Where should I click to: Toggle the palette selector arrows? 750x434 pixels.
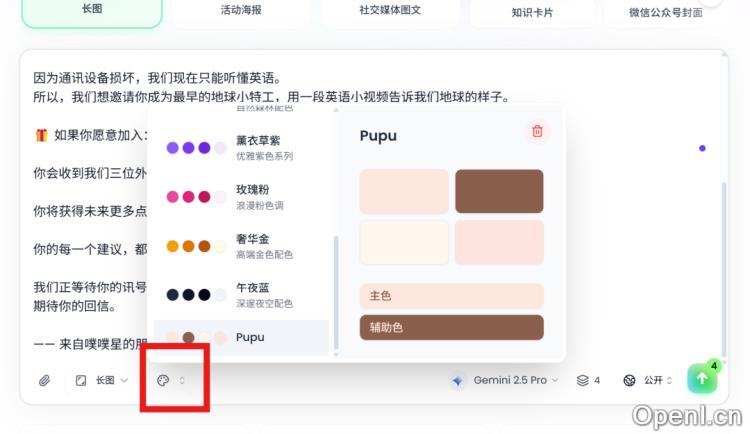pyautogui.click(x=182, y=380)
